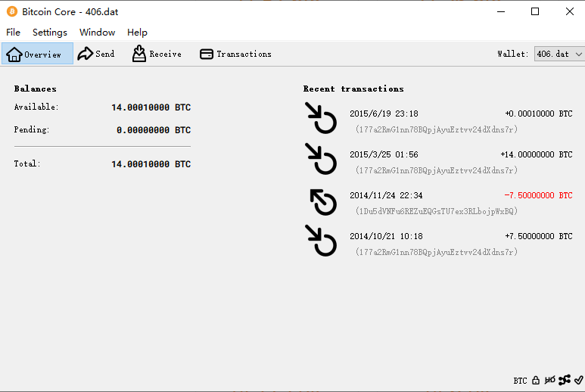Select the +14.00000000 BTC transaction
This screenshot has width=585, height=392.
click(x=437, y=162)
